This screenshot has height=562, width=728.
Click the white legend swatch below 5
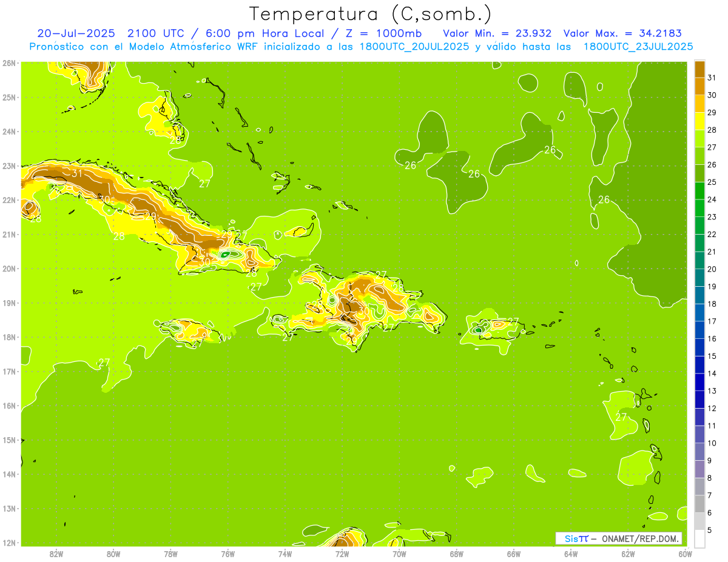point(699,539)
